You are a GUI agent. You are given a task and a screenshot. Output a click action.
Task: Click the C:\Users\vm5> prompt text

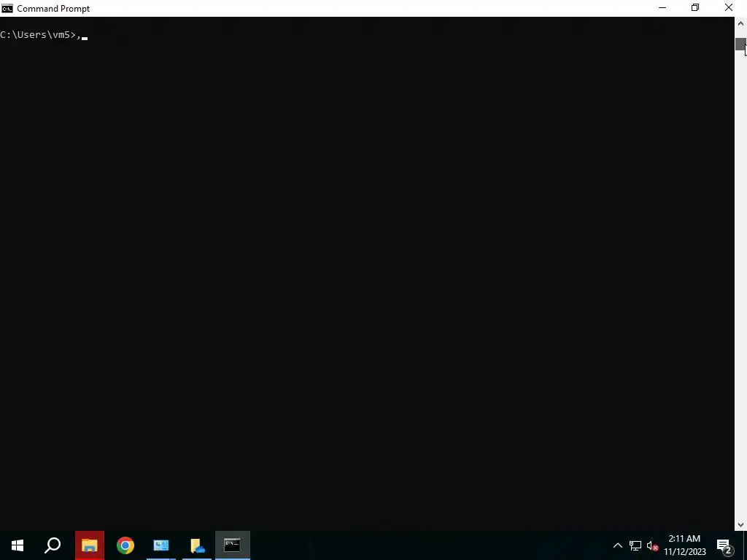point(38,35)
